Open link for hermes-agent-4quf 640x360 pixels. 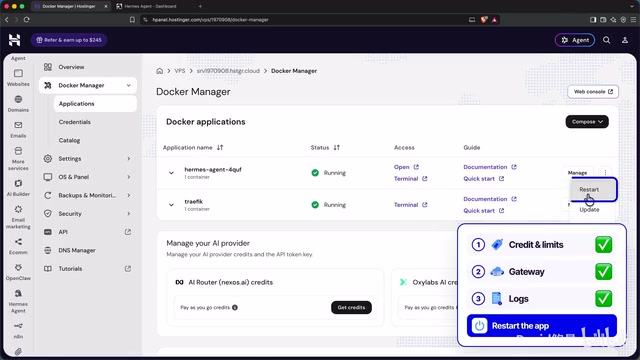pos(406,167)
